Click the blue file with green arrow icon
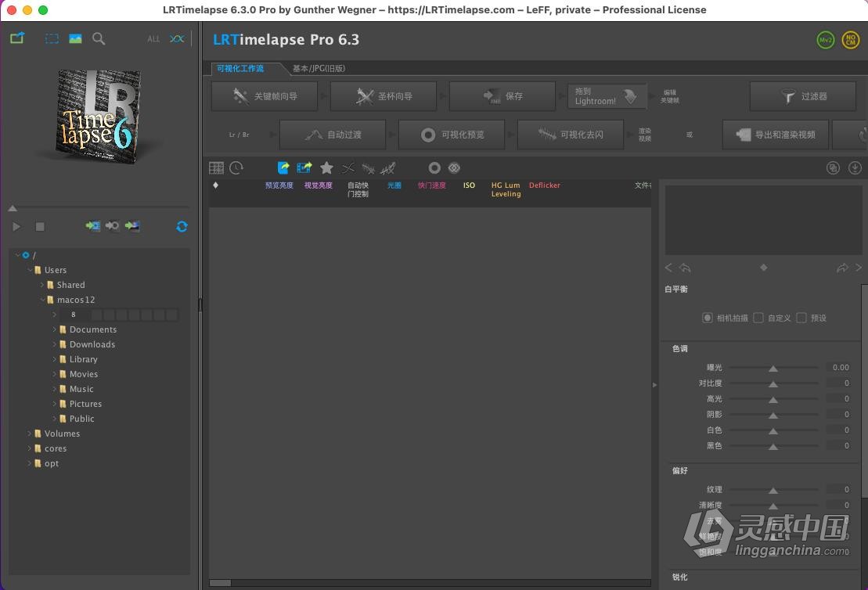 (283, 167)
